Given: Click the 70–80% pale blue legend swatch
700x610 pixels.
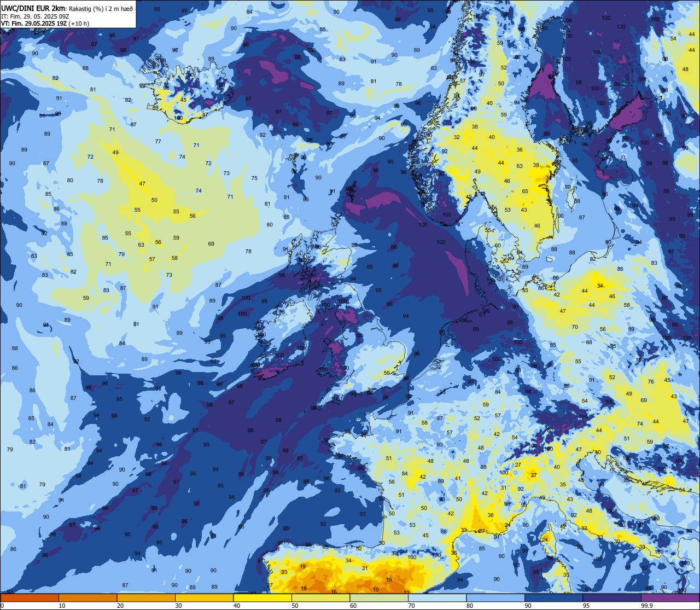Looking at the screenshot, I should point(437,598).
